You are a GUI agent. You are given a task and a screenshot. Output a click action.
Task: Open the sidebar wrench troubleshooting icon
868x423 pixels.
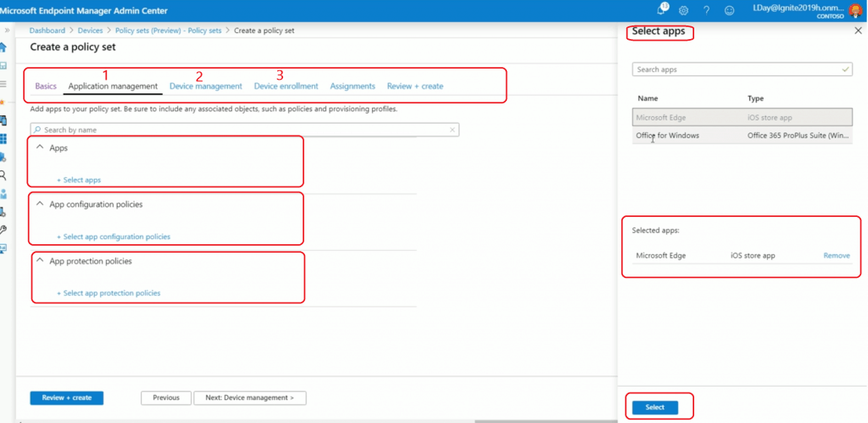pos(3,230)
